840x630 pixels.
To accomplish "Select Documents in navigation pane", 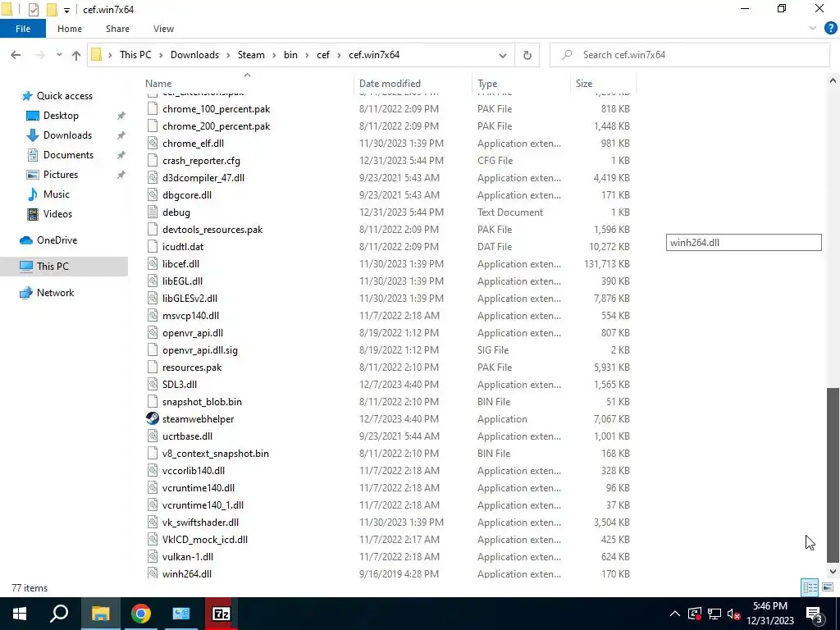I will pyautogui.click(x=68, y=155).
